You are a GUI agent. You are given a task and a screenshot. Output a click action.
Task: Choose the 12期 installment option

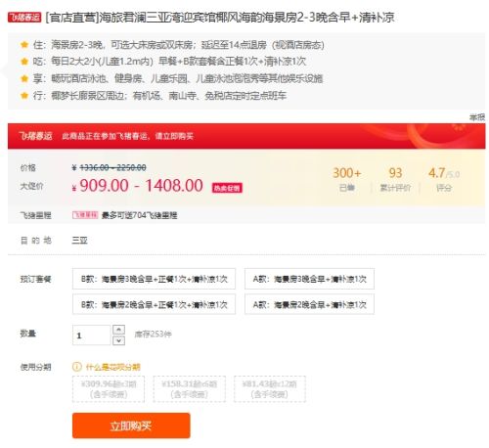[270, 389]
